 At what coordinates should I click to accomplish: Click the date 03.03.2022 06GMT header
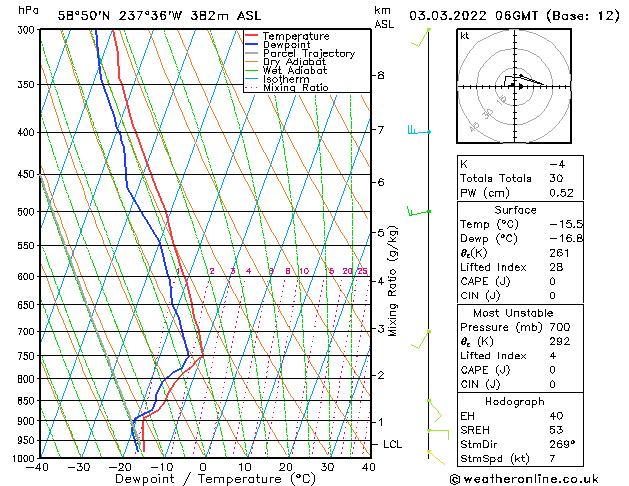(473, 16)
